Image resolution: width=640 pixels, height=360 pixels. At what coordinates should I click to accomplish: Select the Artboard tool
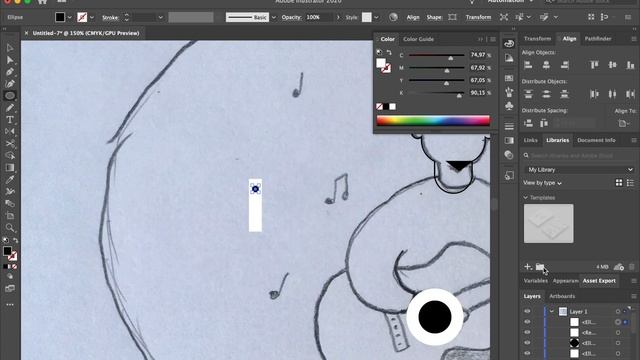tap(10, 216)
